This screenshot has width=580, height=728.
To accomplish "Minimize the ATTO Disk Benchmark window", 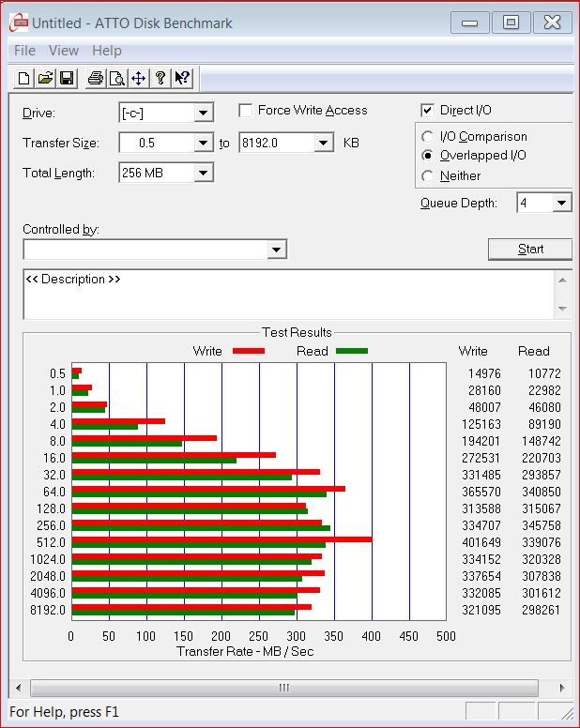I will click(x=469, y=23).
